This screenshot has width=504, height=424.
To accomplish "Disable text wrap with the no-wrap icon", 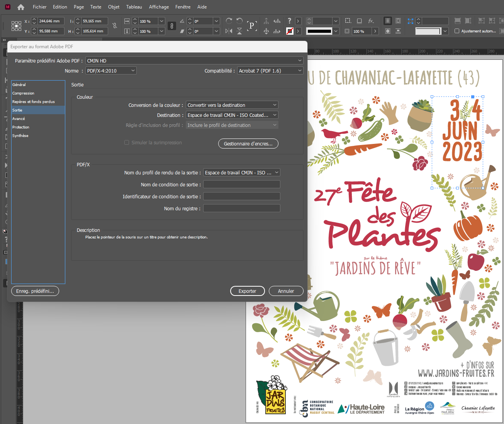I will 387,21.
